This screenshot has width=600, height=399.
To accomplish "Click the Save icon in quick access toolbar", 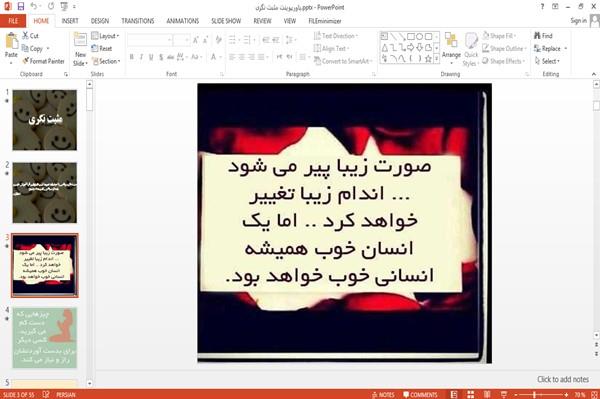I will point(21,7).
